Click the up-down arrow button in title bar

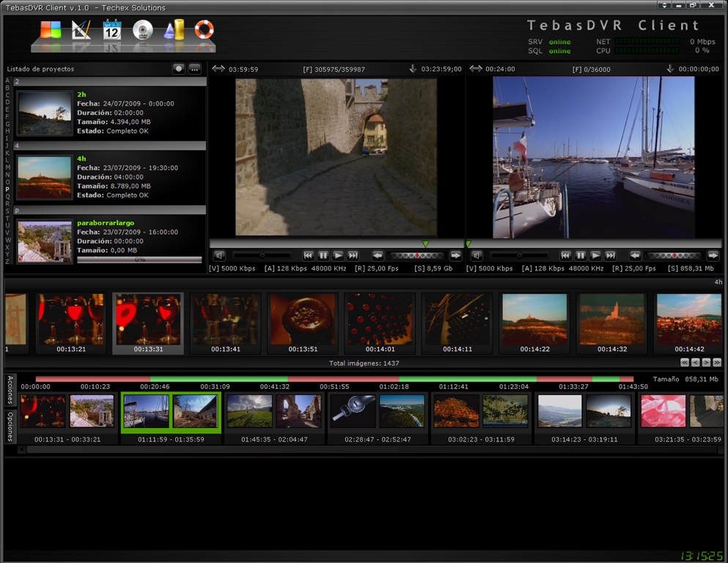(664, 5)
